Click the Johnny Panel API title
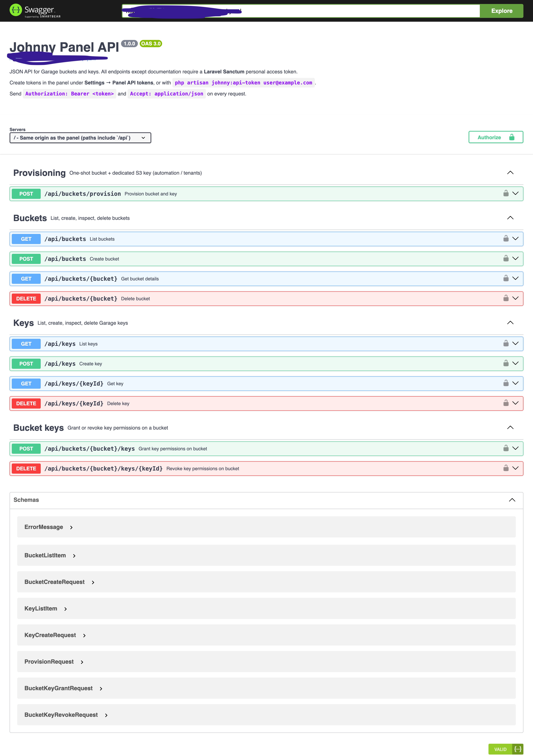Screen dimensions: 533x756 pos(64,47)
